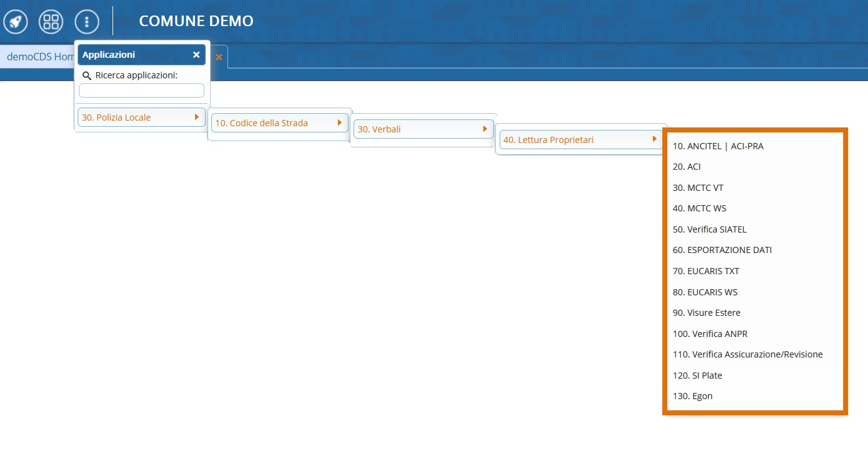Select 110. Verifica Assicurazione/Revisione
This screenshot has width=868, height=452.
pos(747,354)
